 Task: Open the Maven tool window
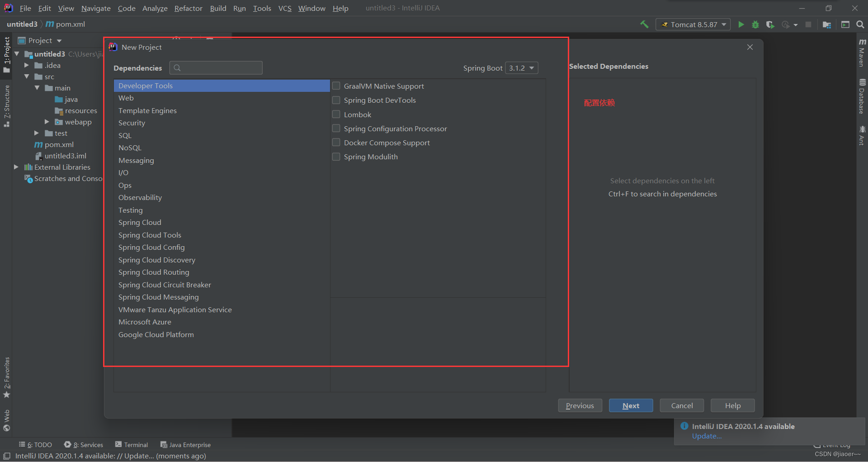tap(862, 52)
